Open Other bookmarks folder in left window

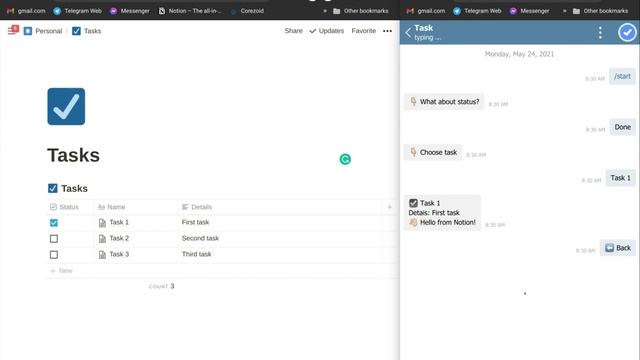(361, 11)
